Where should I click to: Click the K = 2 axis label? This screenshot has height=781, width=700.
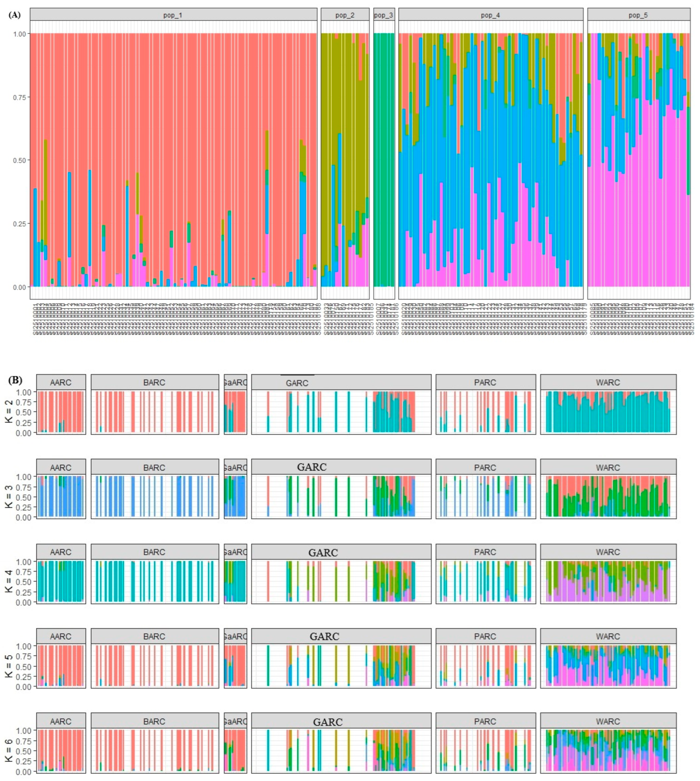tap(9, 412)
